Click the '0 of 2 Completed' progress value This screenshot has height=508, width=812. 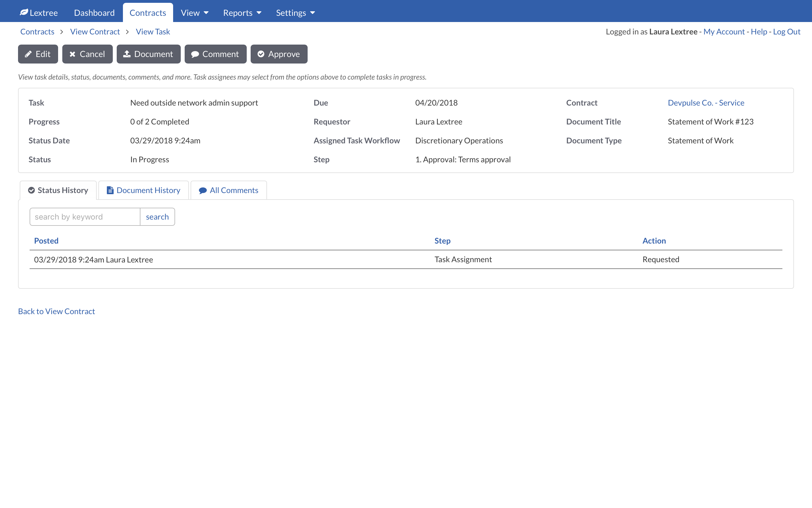pos(160,122)
